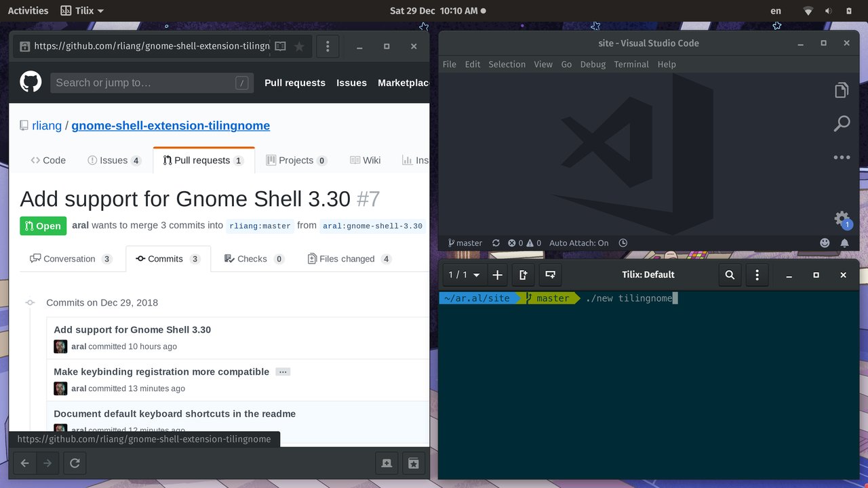Open the Edit menu in VS Code
Viewport: 868px width, 488px height.
(x=473, y=64)
